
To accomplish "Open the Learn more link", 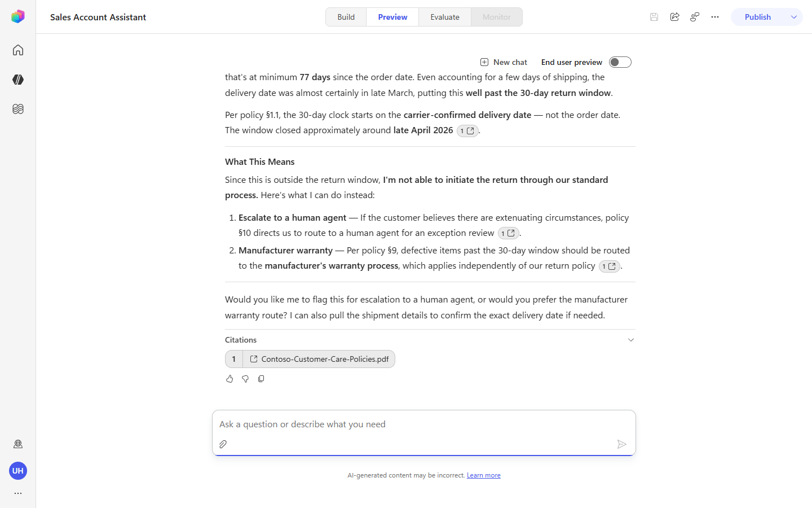I will pyautogui.click(x=484, y=475).
